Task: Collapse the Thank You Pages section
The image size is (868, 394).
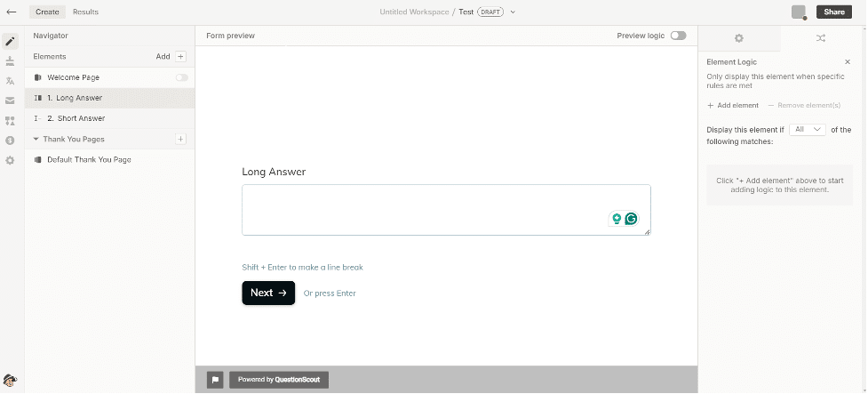Action: point(36,139)
